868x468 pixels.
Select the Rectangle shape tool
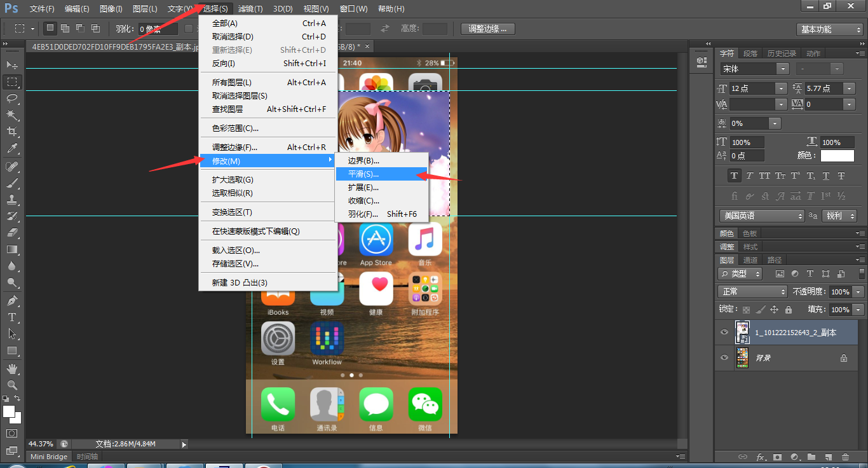tap(12, 350)
